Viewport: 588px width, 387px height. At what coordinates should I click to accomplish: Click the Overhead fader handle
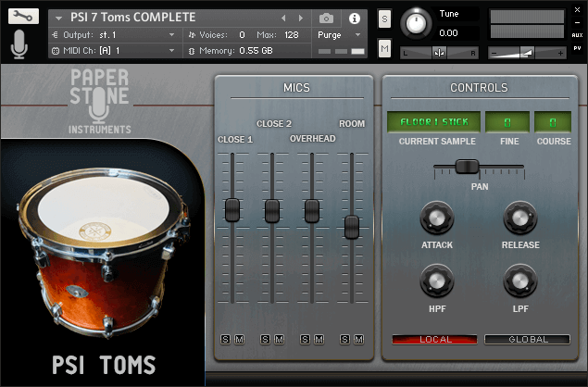(312, 211)
